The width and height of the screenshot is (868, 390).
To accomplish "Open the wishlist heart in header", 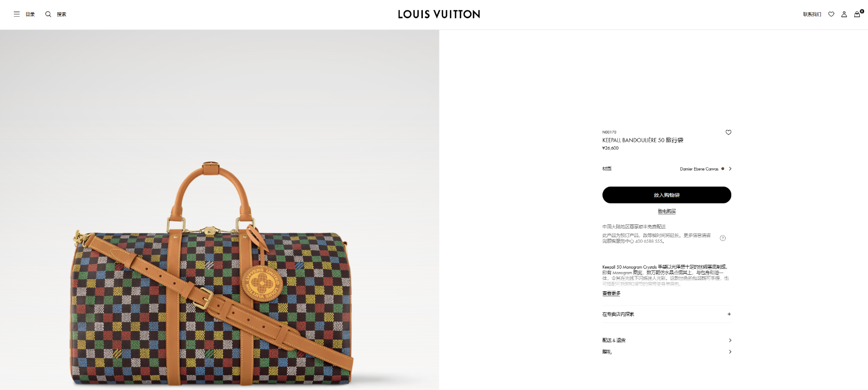I will pyautogui.click(x=831, y=14).
